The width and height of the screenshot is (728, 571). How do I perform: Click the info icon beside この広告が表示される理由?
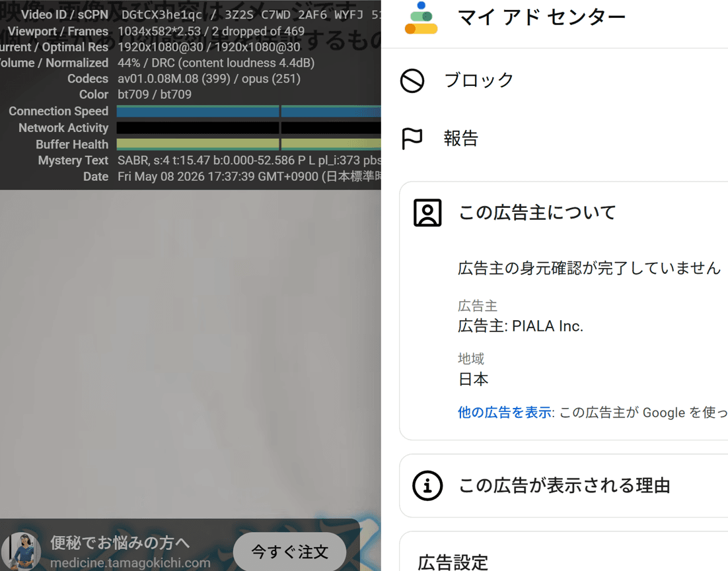(x=427, y=486)
